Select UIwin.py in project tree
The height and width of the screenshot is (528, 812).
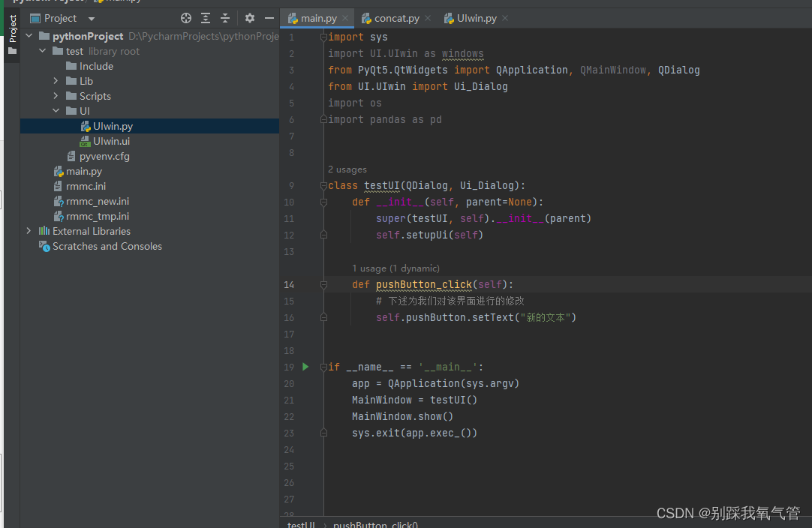point(113,126)
